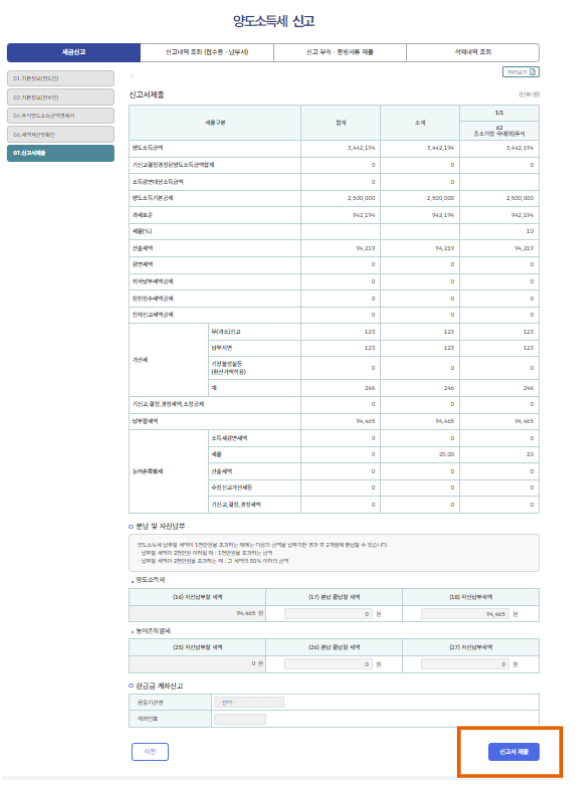Click the 신고서 제출 submit button
Image resolution: width=586 pixels, height=790 pixels.
click(513, 752)
